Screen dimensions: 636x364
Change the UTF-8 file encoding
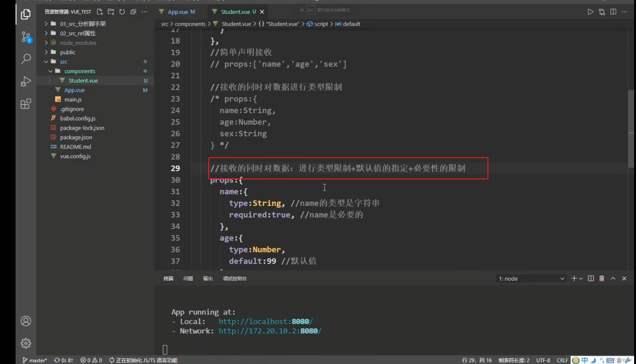(x=543, y=360)
